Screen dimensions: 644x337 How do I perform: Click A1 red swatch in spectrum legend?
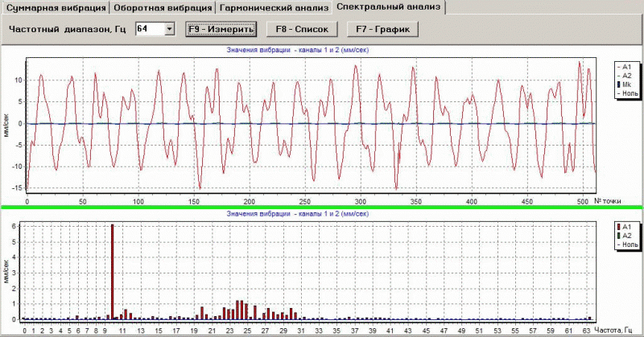(x=618, y=227)
